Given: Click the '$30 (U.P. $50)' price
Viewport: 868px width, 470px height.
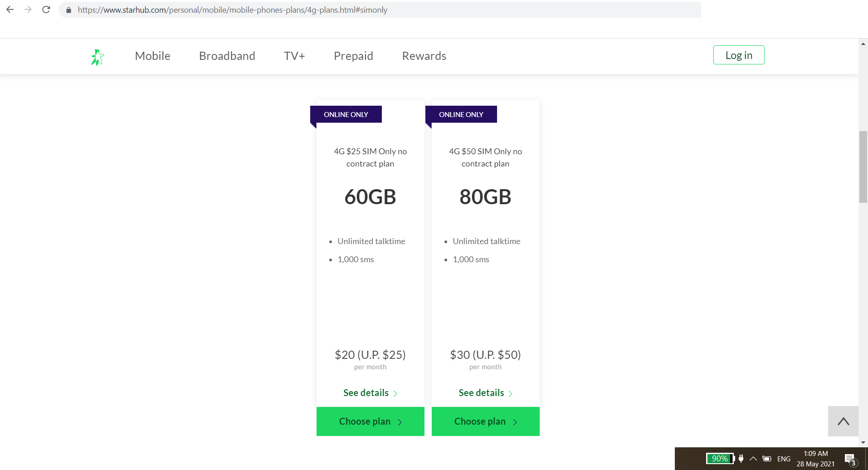Looking at the screenshot, I should 485,355.
